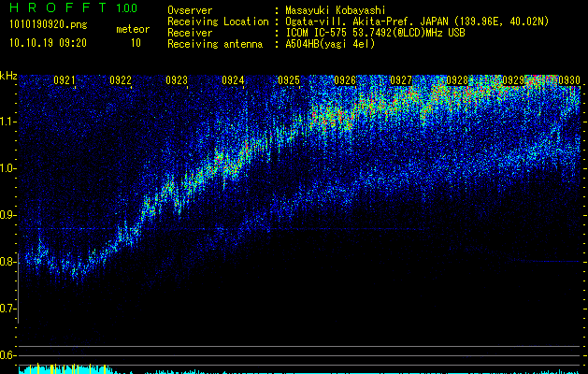Select the file name 1010190920.png

tap(49, 24)
